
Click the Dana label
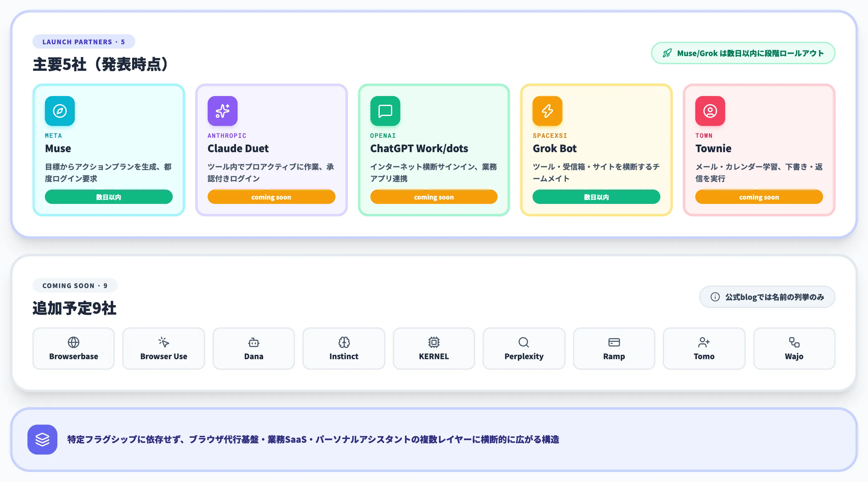[x=254, y=356]
